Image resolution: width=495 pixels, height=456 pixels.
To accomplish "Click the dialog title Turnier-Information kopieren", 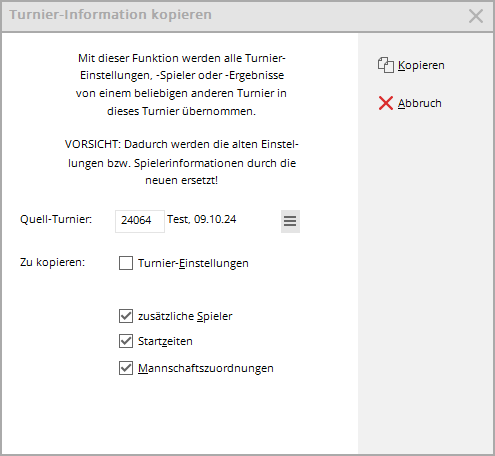I will tap(110, 15).
